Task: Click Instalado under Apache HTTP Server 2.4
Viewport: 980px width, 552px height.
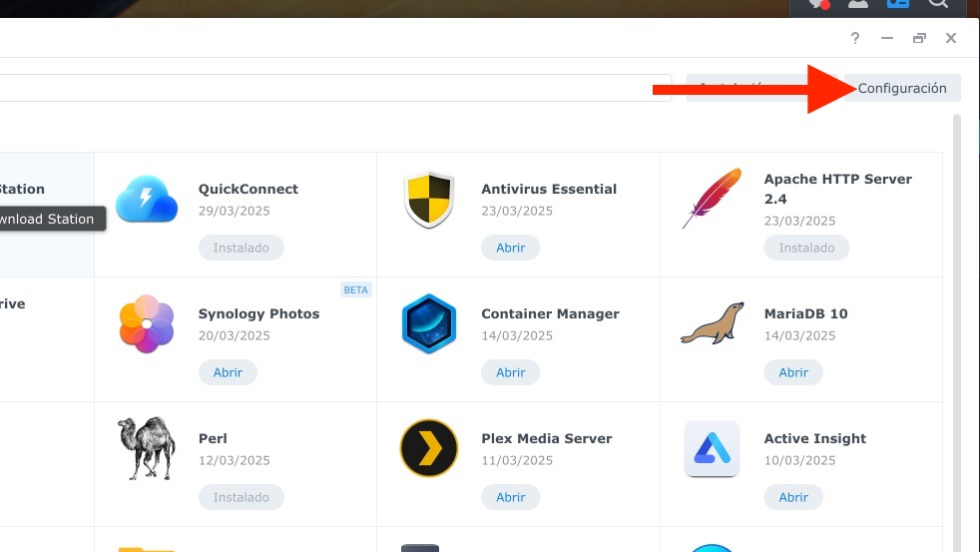Action: point(807,248)
